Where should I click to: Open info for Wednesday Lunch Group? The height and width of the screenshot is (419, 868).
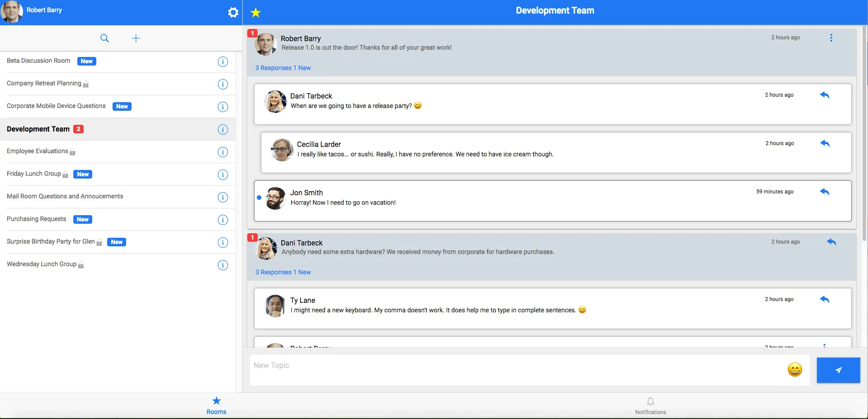223,265
